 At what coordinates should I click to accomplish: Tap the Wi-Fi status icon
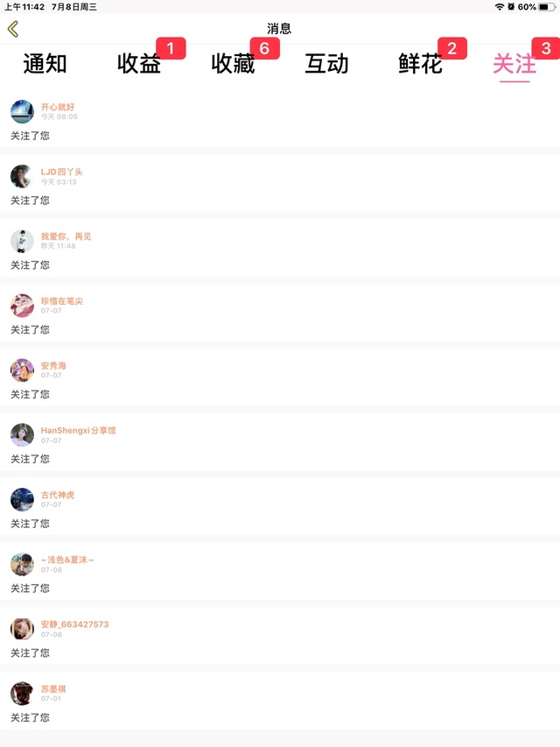pyautogui.click(x=499, y=7)
